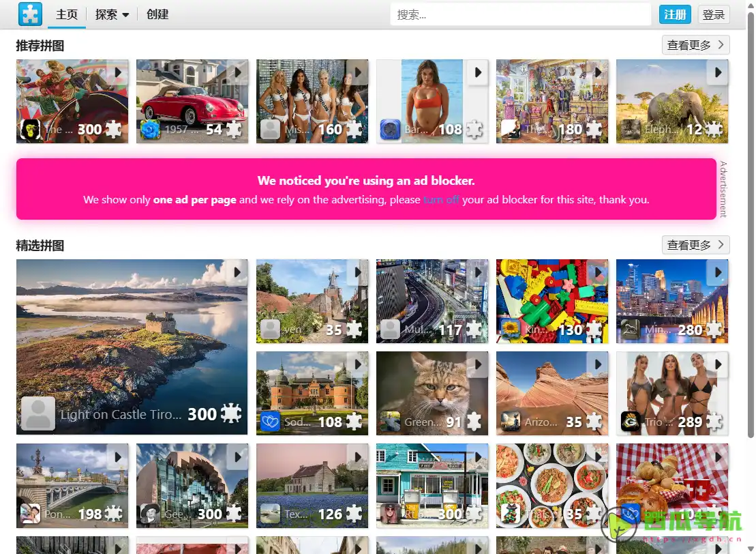Expand the 探索 dropdown menu
Screen dimensions: 756x554
112,14
